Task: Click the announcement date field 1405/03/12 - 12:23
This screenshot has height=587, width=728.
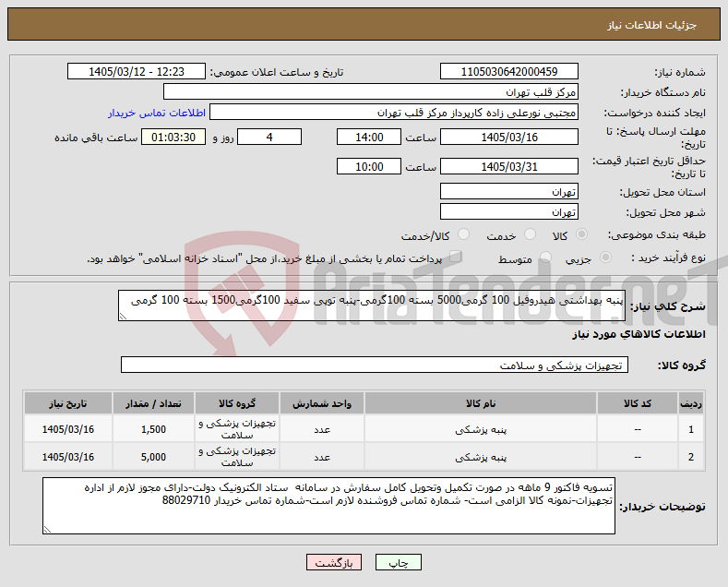Action: tap(137, 71)
